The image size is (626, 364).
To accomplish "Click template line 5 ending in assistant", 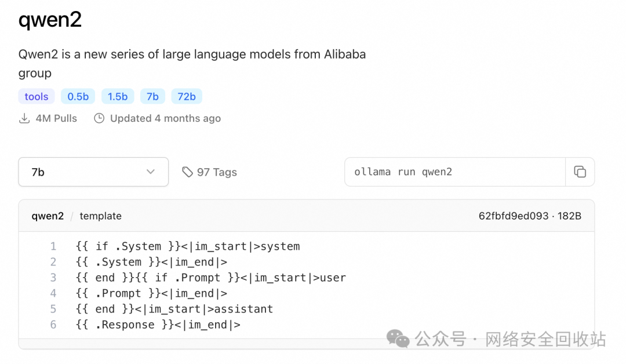I will point(174,309).
